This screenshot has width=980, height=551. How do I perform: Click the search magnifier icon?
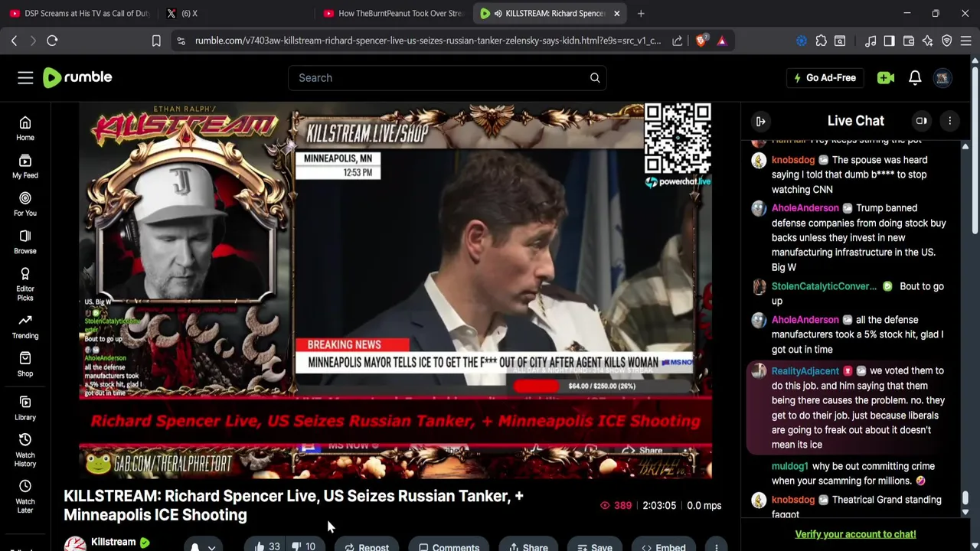(x=595, y=77)
